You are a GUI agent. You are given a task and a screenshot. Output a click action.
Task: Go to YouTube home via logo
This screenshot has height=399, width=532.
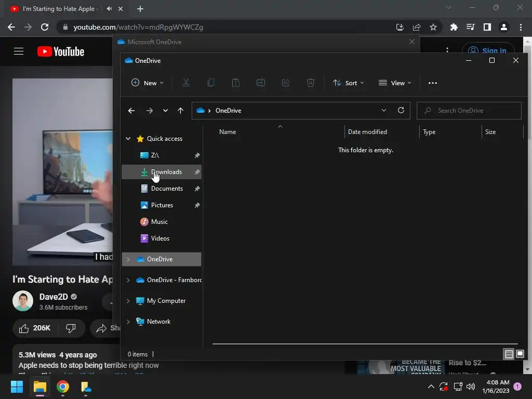pos(61,51)
